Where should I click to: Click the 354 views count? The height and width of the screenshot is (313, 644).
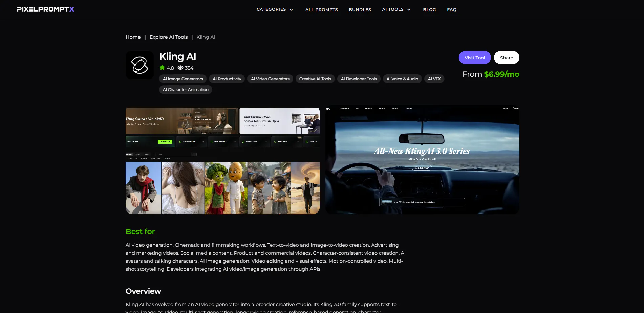point(189,68)
